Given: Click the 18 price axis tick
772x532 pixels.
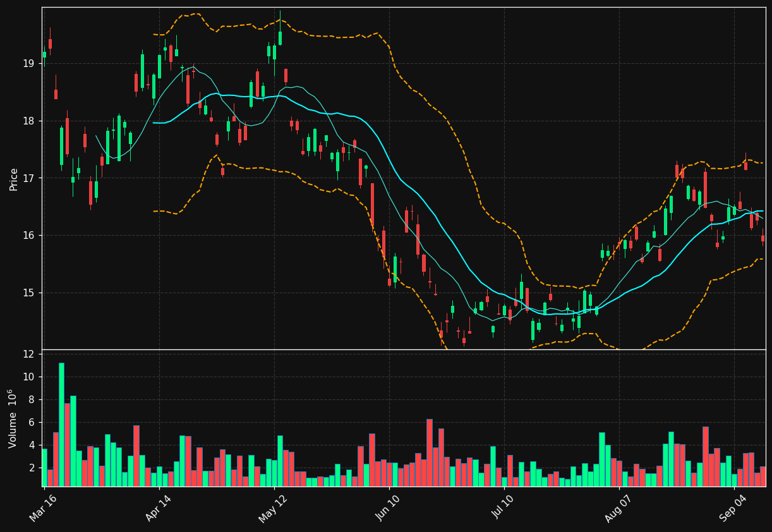Looking at the screenshot, I should click(28, 121).
